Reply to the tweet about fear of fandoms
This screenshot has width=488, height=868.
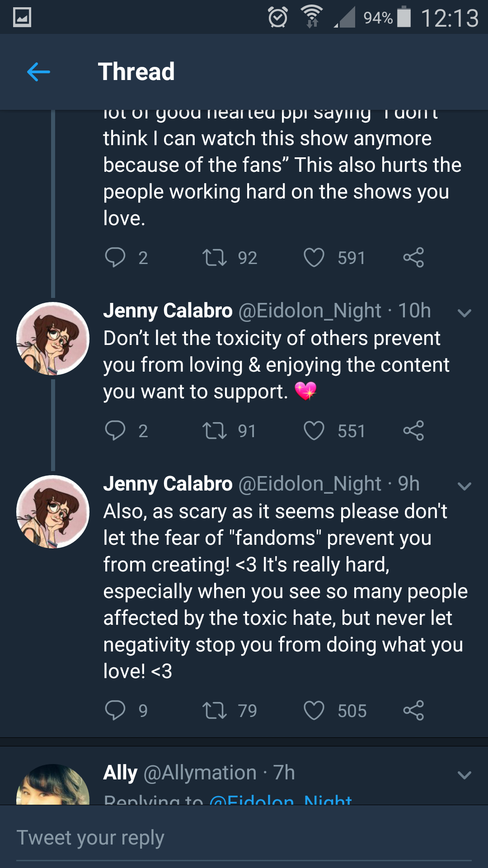115,710
